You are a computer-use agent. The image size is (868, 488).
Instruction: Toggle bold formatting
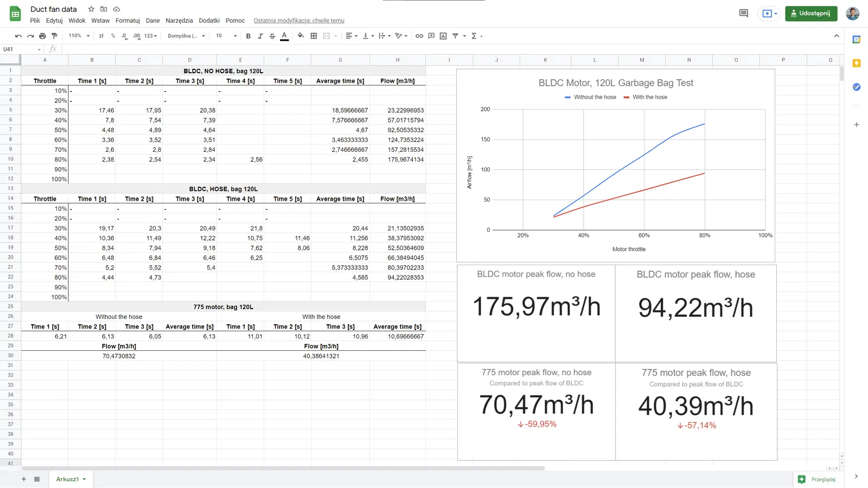click(x=248, y=36)
